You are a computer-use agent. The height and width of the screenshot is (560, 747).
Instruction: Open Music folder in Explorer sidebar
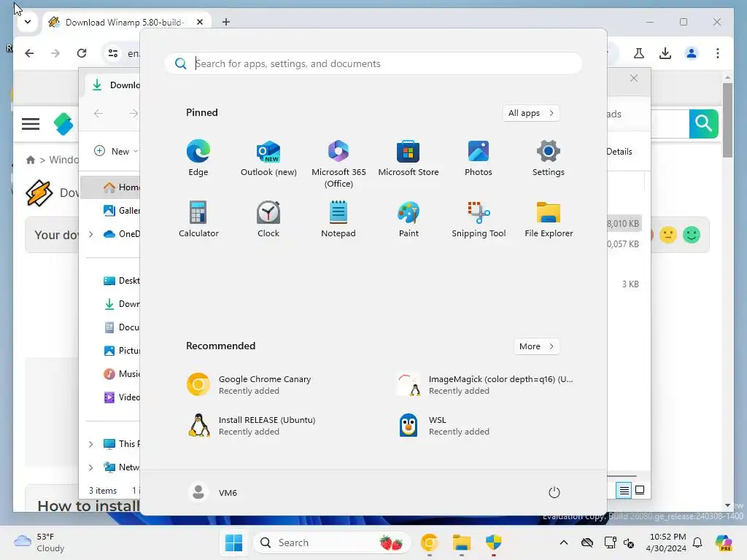pos(121,374)
